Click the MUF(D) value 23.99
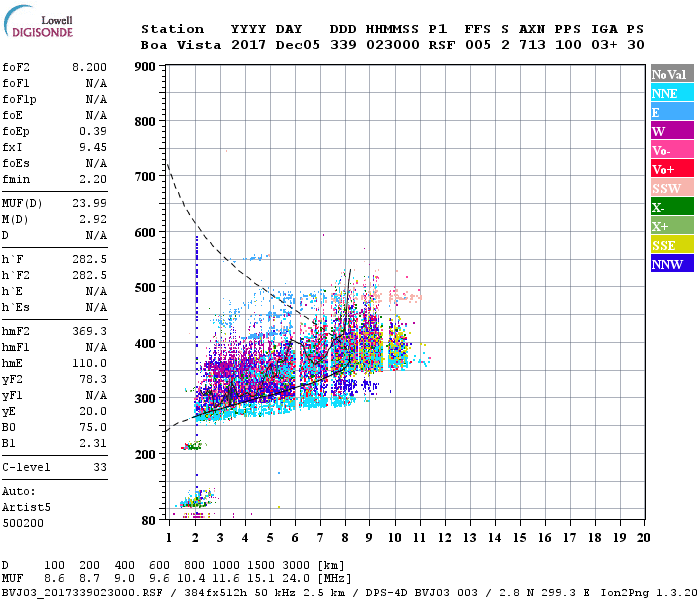The image size is (700, 600). pos(89,204)
